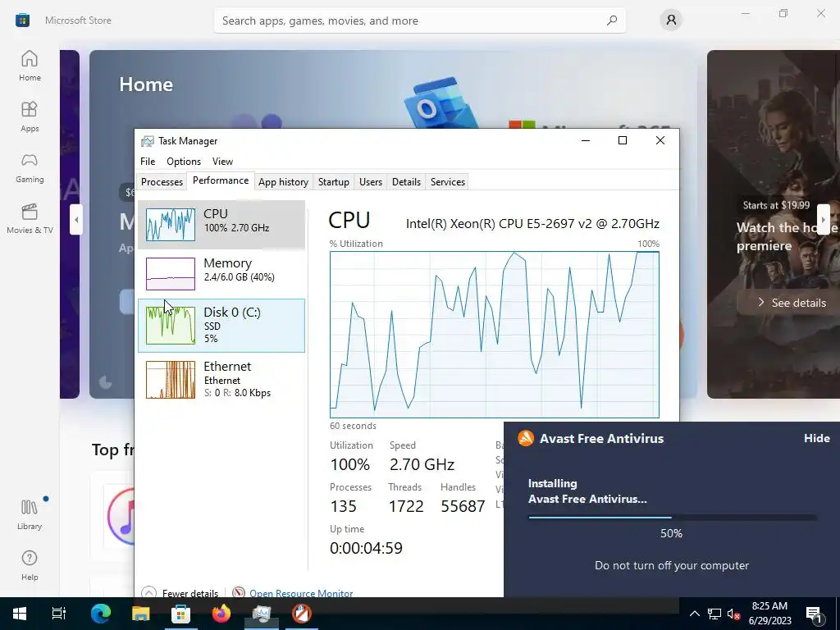Image resolution: width=840 pixels, height=630 pixels.
Task: Click the search magnifier icon in Store
Action: 612,21
